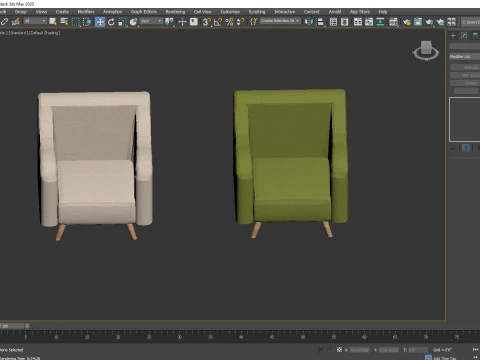Show the Ribbon toggle icon

(358, 22)
